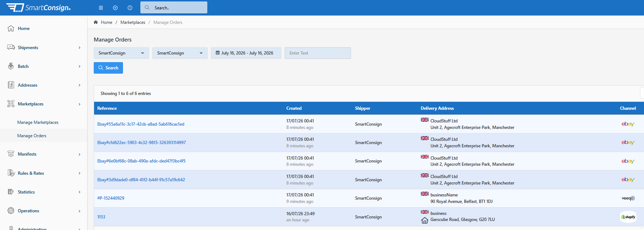Open order #P-152440929
644x230 pixels.
[111, 198]
